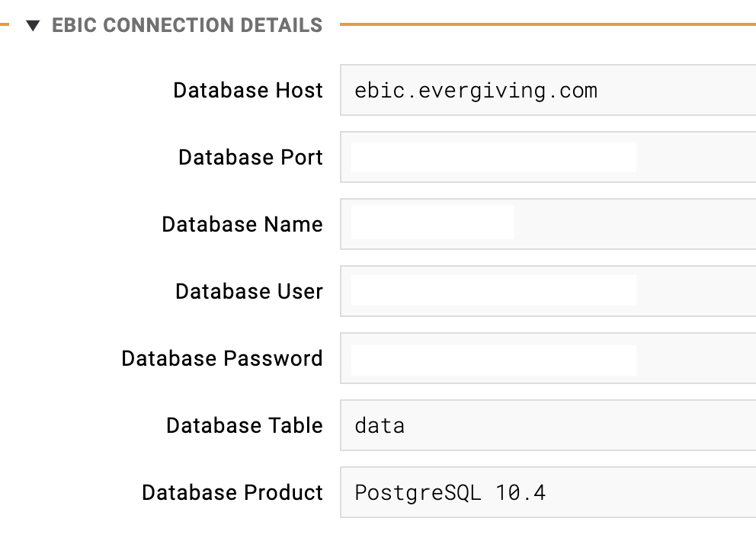Click the orange section divider line
The image size is (756, 541).
click(x=548, y=24)
